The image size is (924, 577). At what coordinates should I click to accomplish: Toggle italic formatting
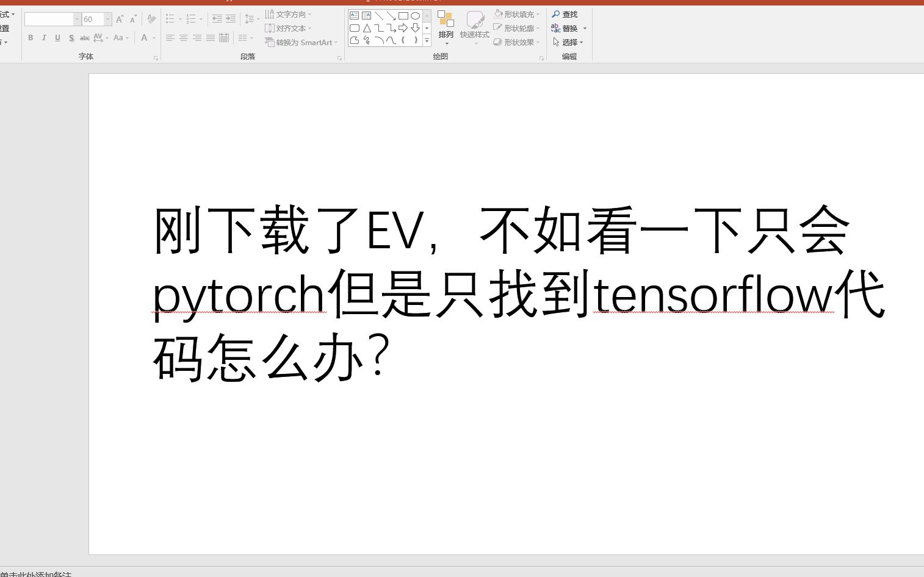(x=44, y=38)
